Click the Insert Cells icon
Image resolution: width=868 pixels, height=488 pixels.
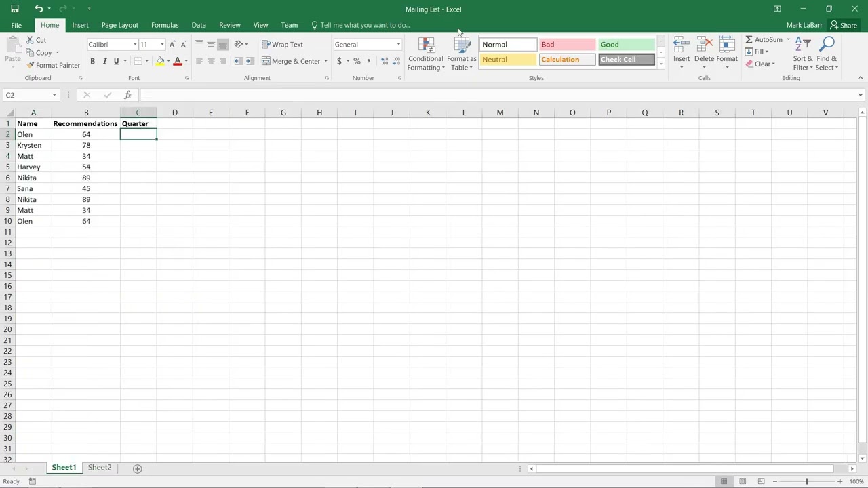pos(682,45)
